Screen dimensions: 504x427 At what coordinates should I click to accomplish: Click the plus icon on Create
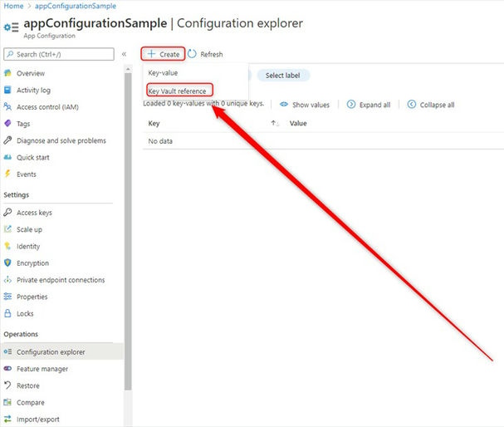151,54
